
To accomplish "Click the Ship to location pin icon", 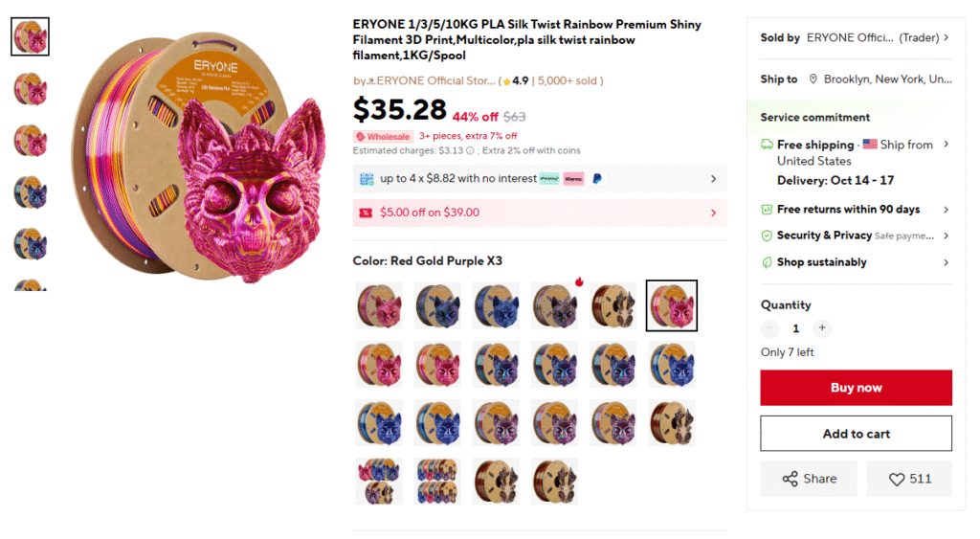I will (813, 79).
